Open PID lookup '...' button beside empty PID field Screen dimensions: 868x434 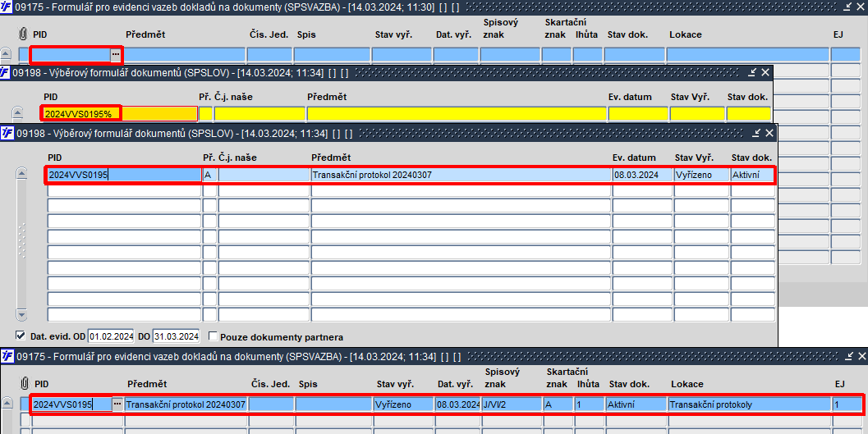click(x=115, y=54)
